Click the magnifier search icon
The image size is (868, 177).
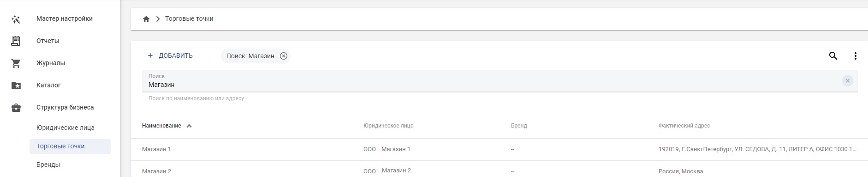click(833, 56)
